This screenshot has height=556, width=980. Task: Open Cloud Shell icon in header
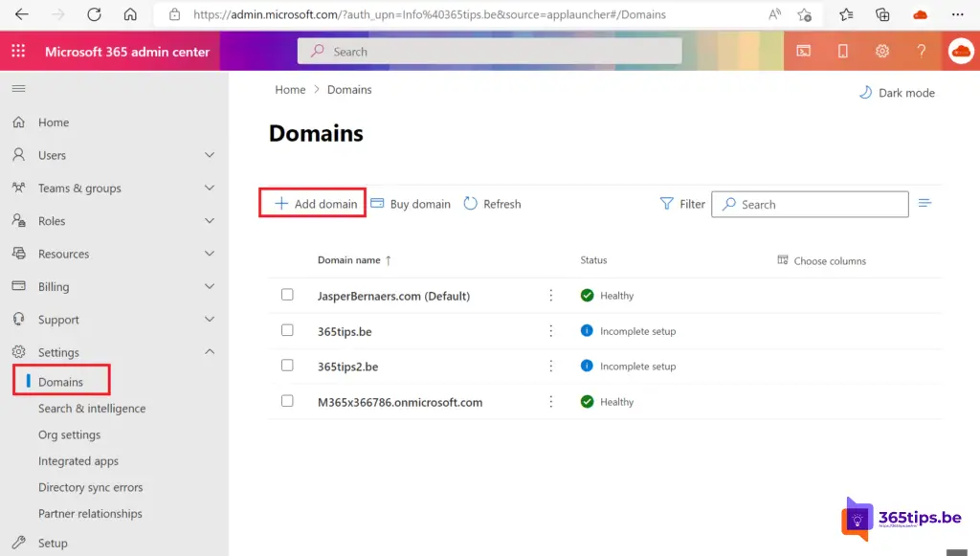coord(804,52)
